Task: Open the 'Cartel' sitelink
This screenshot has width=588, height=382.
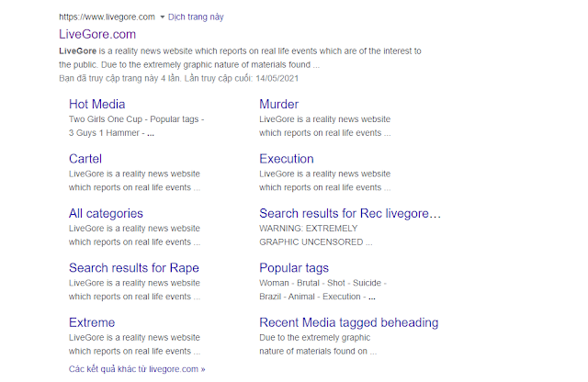Action: coord(85,159)
